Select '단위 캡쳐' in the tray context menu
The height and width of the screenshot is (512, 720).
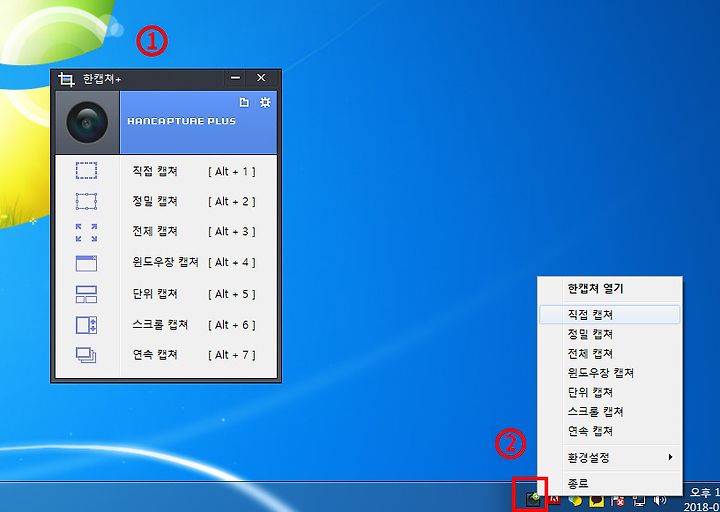pyautogui.click(x=610, y=392)
